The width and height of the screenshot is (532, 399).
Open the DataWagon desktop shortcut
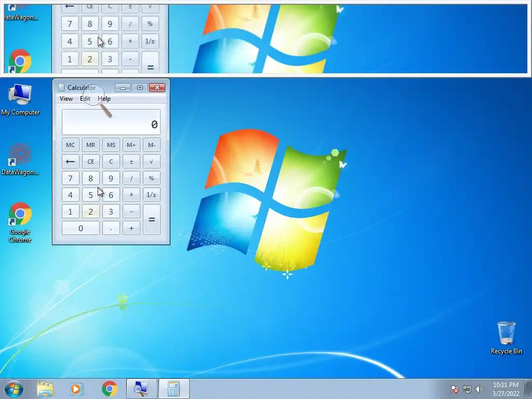click(x=20, y=159)
